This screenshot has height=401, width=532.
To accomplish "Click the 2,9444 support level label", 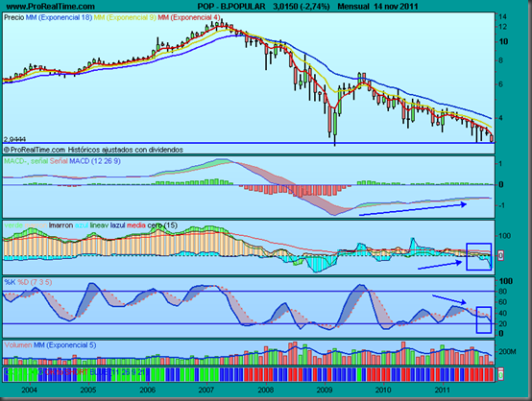I will pyautogui.click(x=15, y=139).
